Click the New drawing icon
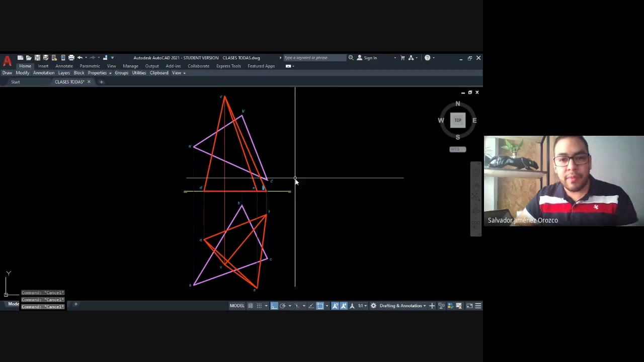644x362 pixels. click(20, 58)
